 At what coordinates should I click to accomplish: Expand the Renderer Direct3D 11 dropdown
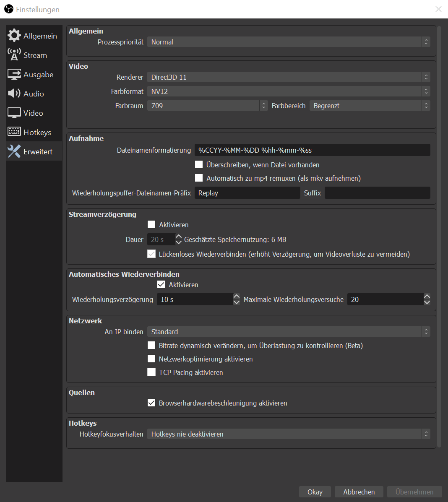[x=288, y=77]
